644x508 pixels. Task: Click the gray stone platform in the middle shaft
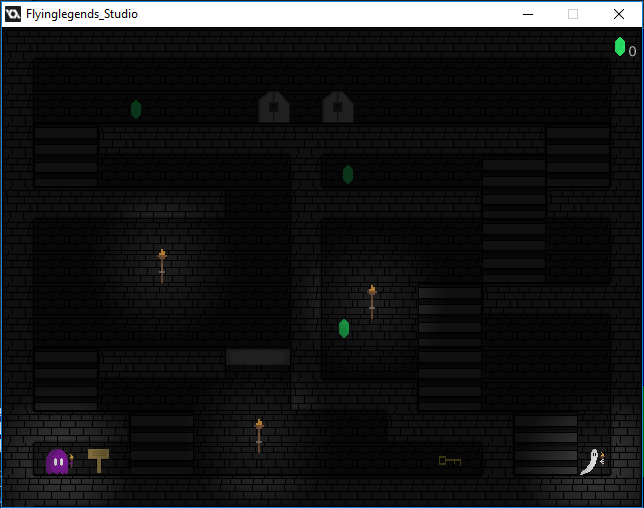258,357
